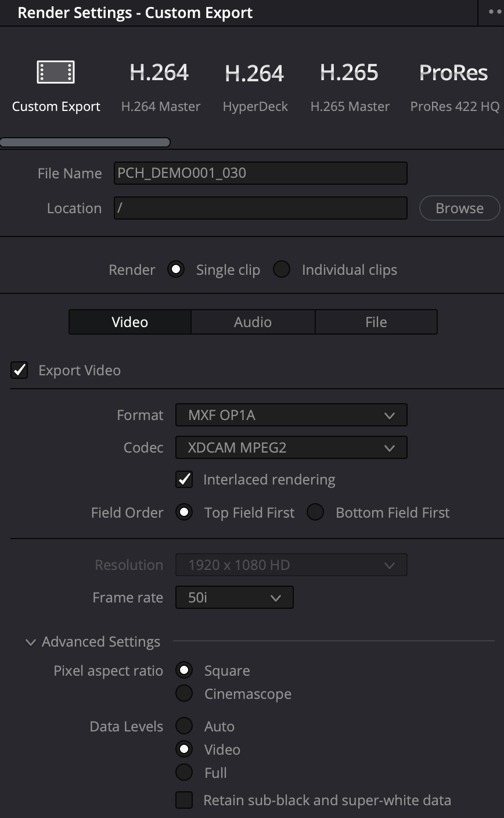Collapse the Advanced Settings section
The height and width of the screenshot is (818, 504).
pos(31,642)
